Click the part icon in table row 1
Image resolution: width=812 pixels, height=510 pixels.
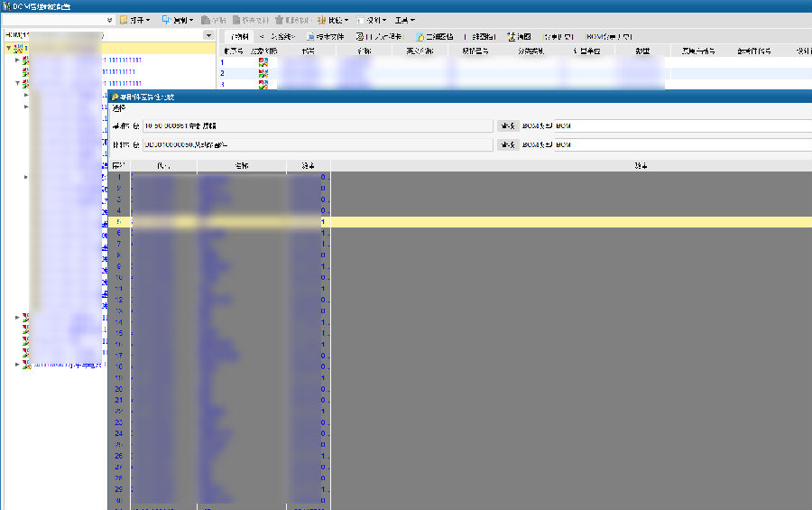point(263,62)
